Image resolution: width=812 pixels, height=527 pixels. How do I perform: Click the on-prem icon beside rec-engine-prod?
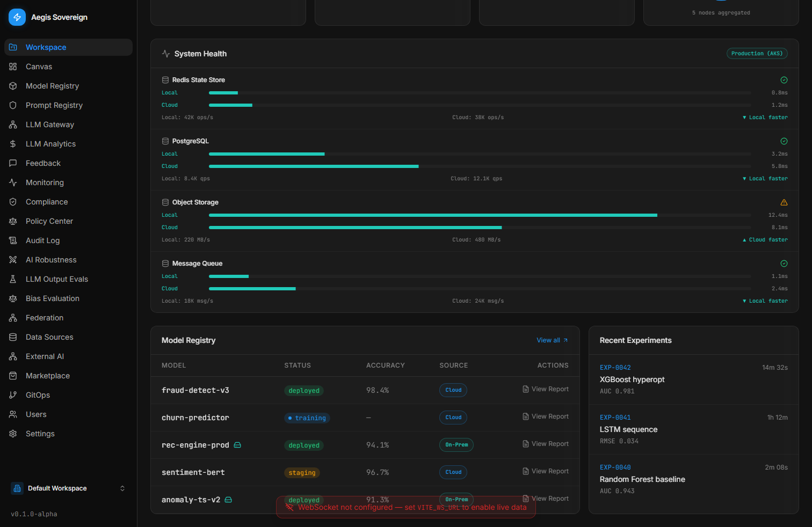click(x=237, y=445)
